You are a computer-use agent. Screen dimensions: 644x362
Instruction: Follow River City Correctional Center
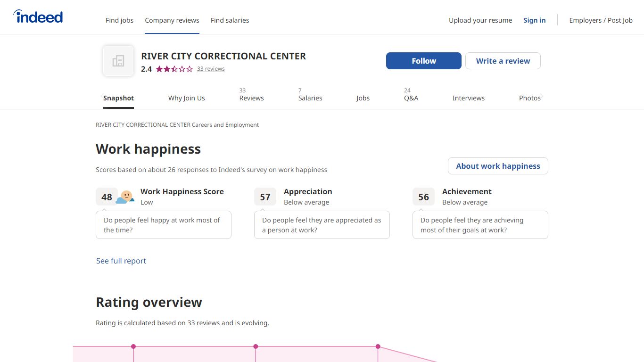click(424, 61)
